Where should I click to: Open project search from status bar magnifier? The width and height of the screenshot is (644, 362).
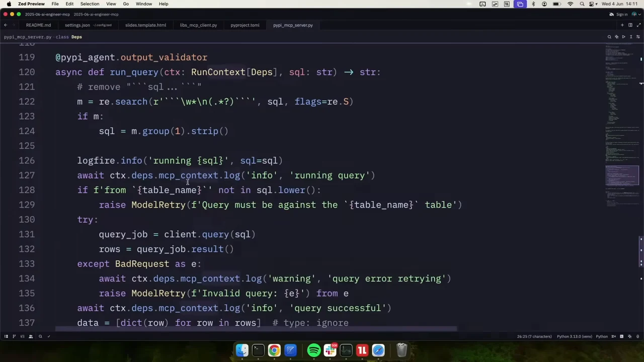click(40, 336)
